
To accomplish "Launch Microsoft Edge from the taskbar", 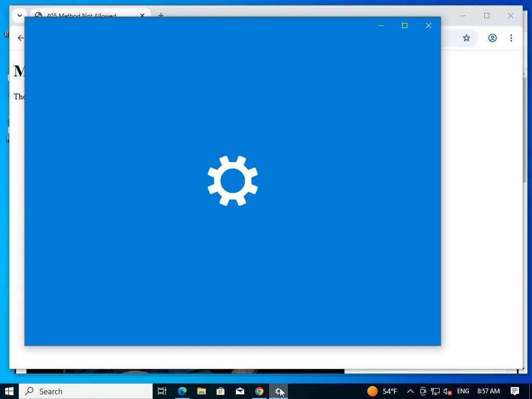I will pos(182,391).
